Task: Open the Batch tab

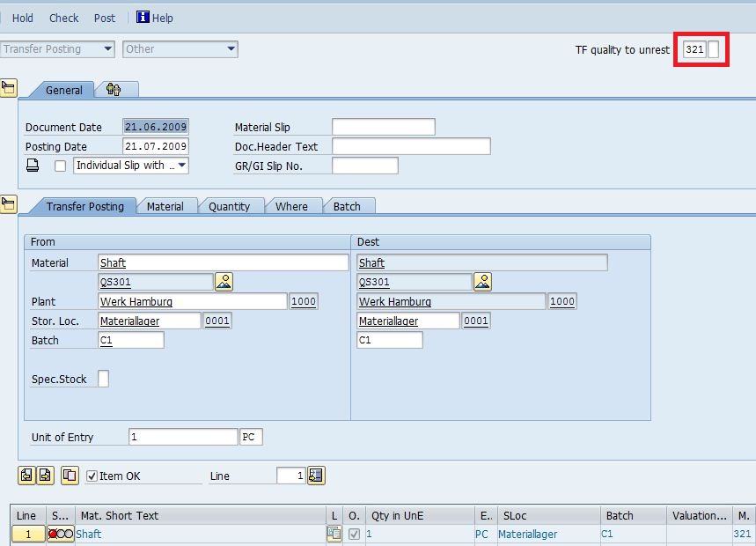Action: (349, 205)
